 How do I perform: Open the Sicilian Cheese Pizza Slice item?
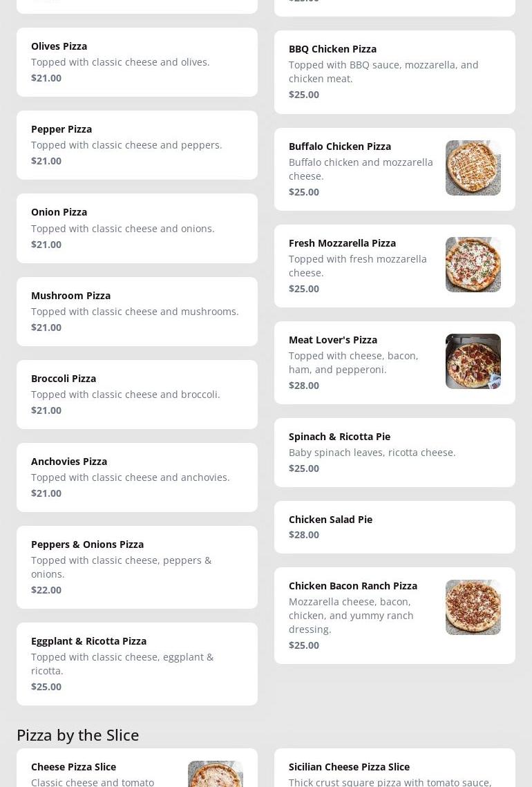395,770
